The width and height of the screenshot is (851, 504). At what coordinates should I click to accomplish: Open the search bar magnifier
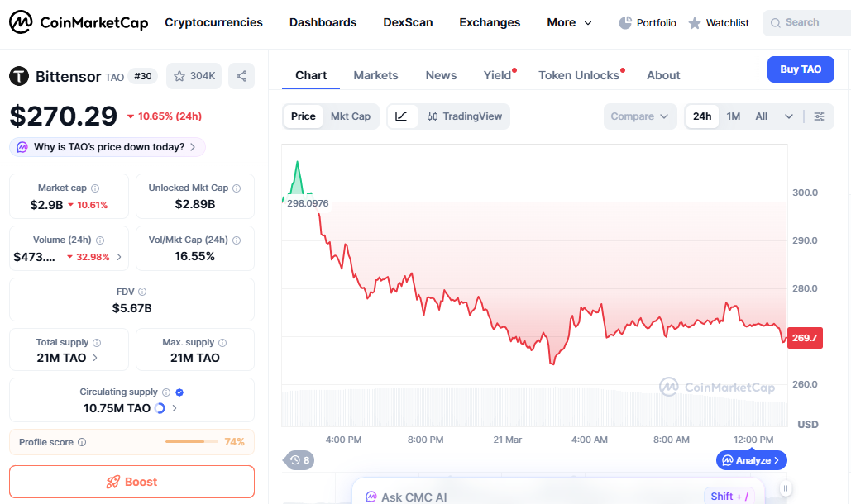(x=776, y=22)
